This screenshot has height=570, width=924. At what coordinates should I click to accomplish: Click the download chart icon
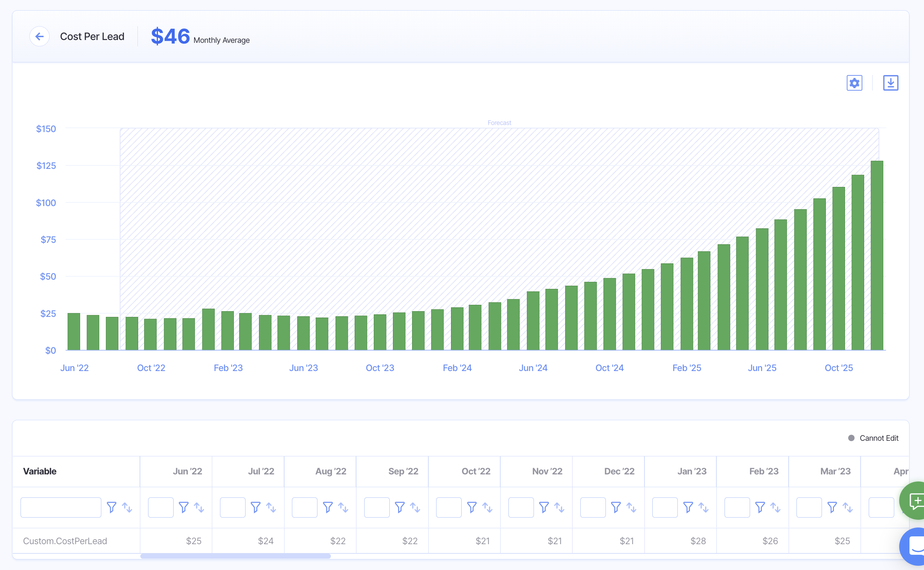click(x=890, y=83)
